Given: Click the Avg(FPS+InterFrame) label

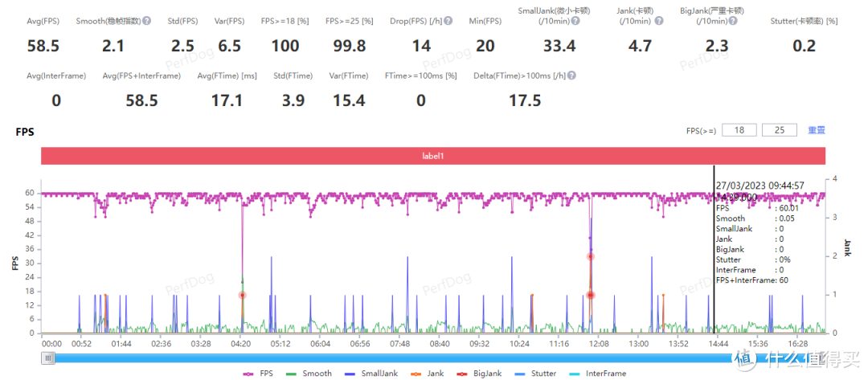Looking at the screenshot, I should coord(141,76).
